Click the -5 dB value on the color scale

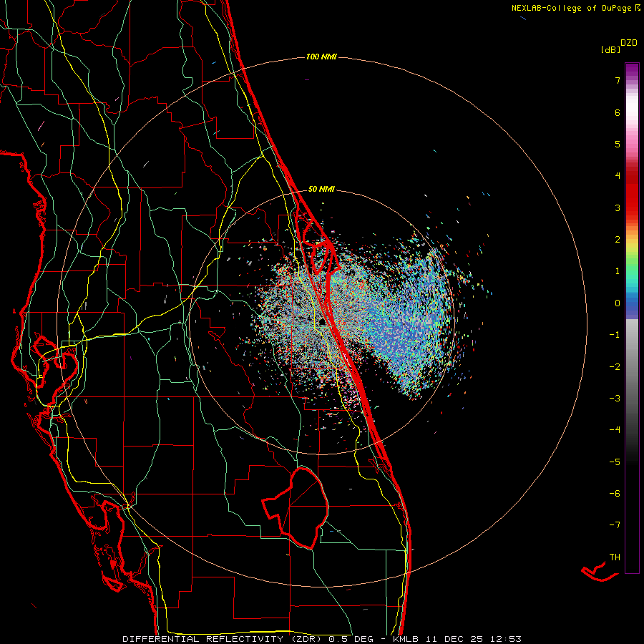(615, 462)
